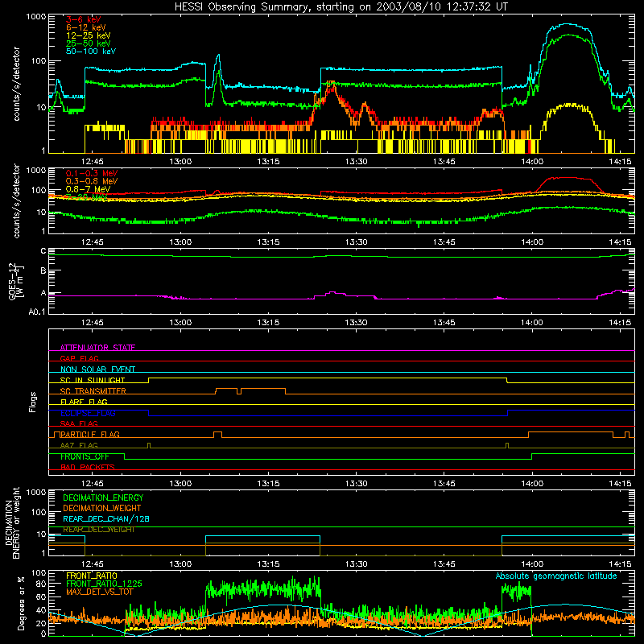Click the DECIMATION_WEIGHT legend label

102,508
